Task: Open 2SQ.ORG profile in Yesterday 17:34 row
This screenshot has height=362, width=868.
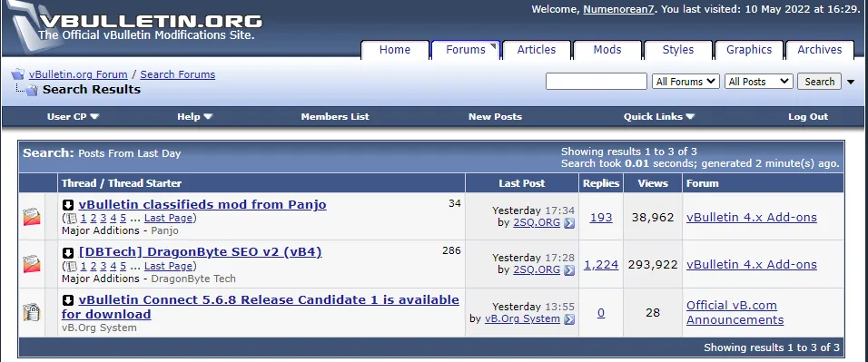Action: coord(537,223)
